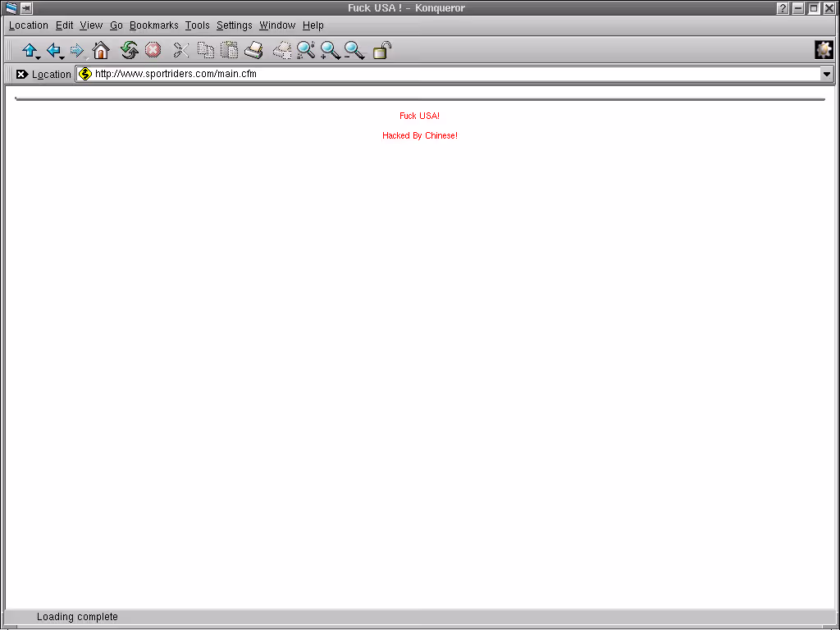Image resolution: width=840 pixels, height=630 pixels.
Task: Expand the Location URL history dropdown
Action: 826,75
